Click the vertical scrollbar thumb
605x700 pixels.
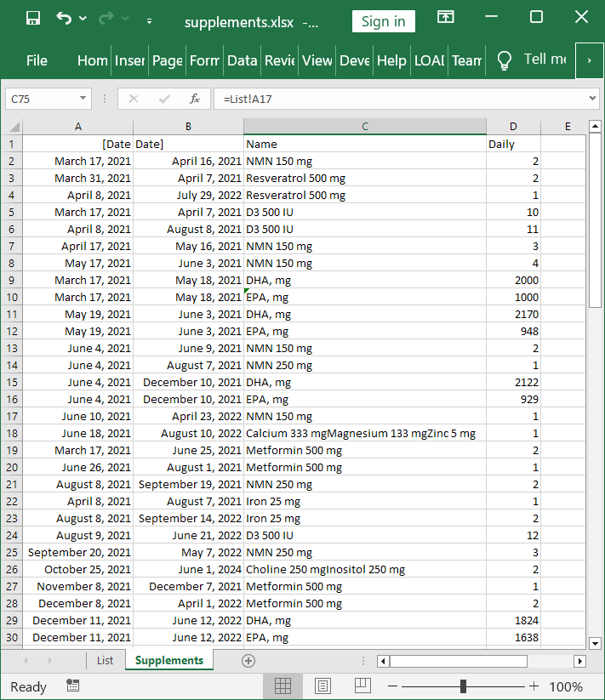click(x=595, y=220)
